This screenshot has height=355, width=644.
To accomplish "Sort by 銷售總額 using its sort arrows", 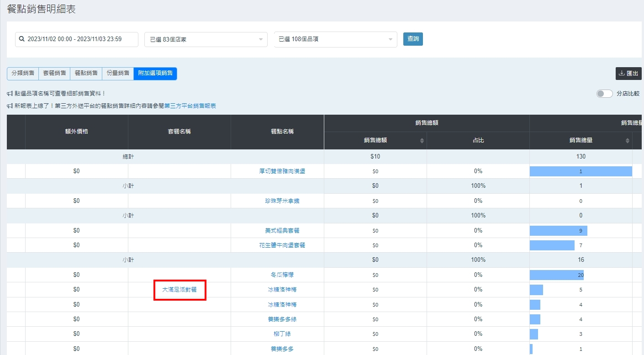I will coord(422,141).
